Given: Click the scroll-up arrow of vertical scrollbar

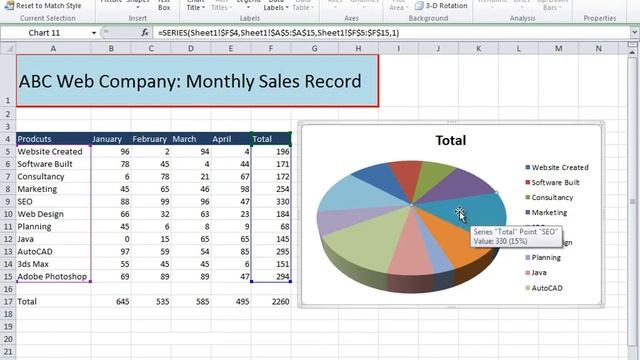Looking at the screenshot, I should click(633, 53).
